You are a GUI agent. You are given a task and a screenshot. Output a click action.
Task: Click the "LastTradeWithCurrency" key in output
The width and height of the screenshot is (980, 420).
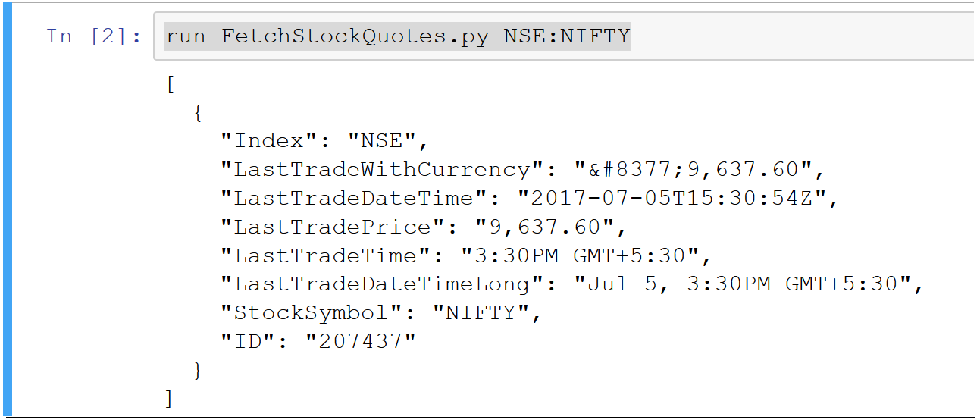[x=383, y=170]
